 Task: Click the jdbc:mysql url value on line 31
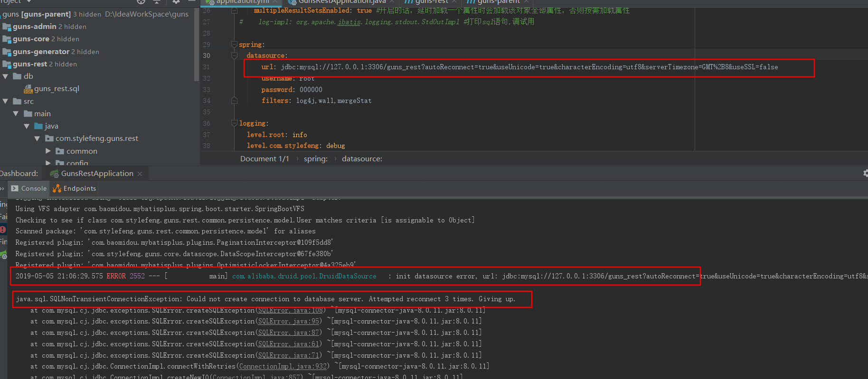(x=529, y=67)
